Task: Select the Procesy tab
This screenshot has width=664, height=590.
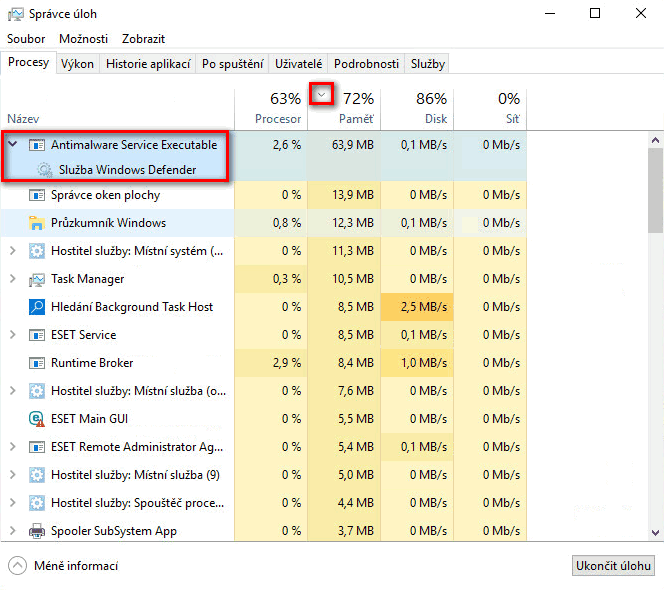Action: [x=28, y=62]
